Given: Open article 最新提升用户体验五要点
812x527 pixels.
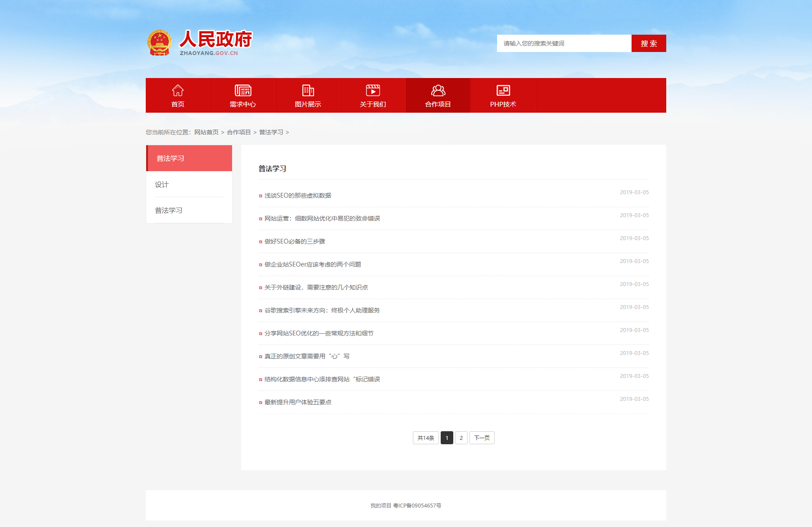Looking at the screenshot, I should click(298, 402).
